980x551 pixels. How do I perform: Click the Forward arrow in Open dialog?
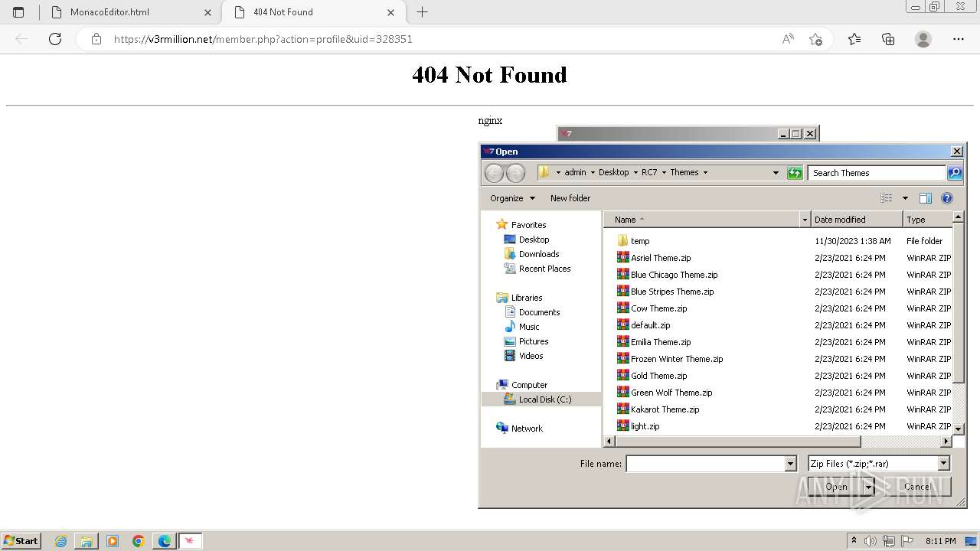pyautogui.click(x=515, y=173)
